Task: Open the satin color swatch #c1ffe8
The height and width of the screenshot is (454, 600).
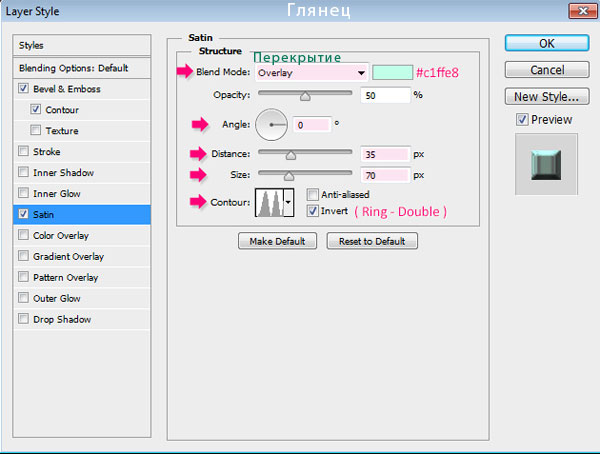Action: [x=392, y=72]
